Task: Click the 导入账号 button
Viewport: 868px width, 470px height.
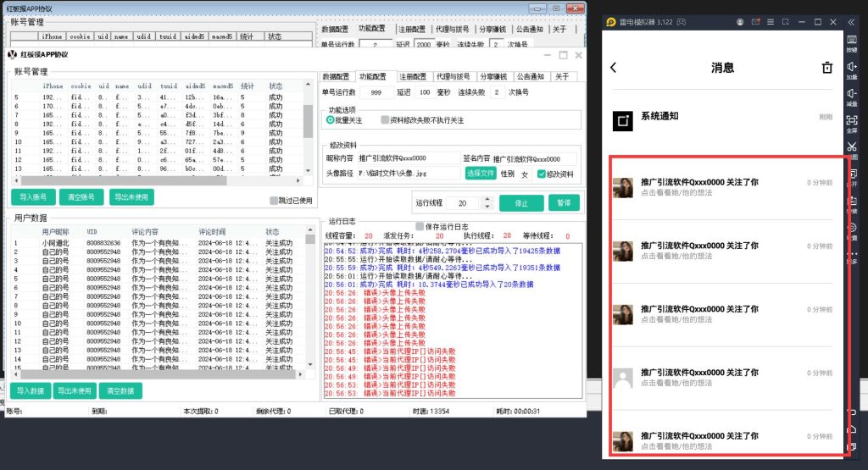Action: tap(32, 197)
